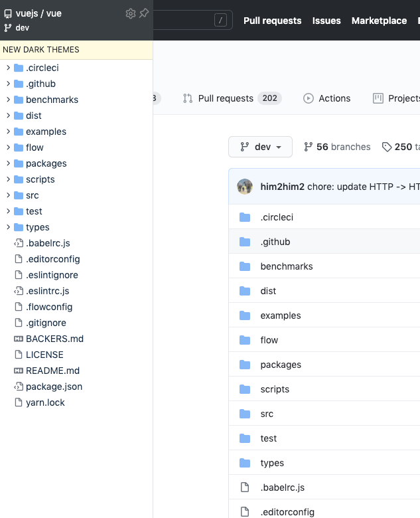View the 56 branches link

click(337, 147)
